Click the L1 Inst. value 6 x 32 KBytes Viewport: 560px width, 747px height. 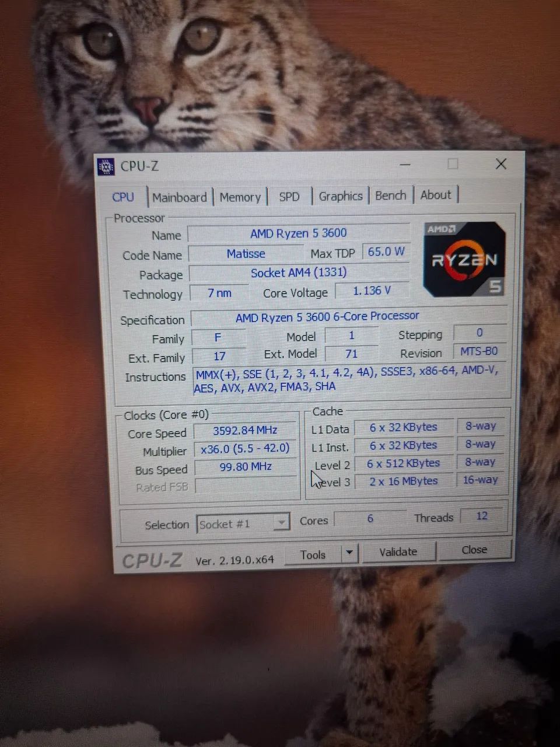(x=403, y=445)
